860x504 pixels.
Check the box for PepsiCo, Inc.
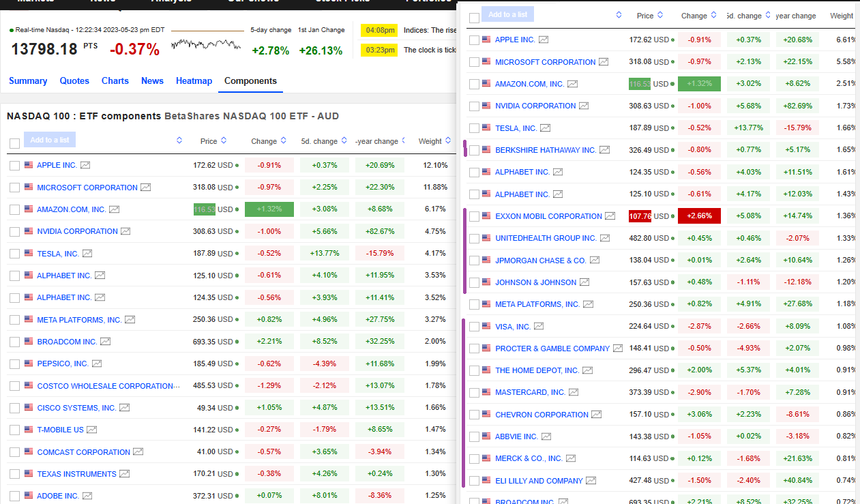[x=14, y=364]
